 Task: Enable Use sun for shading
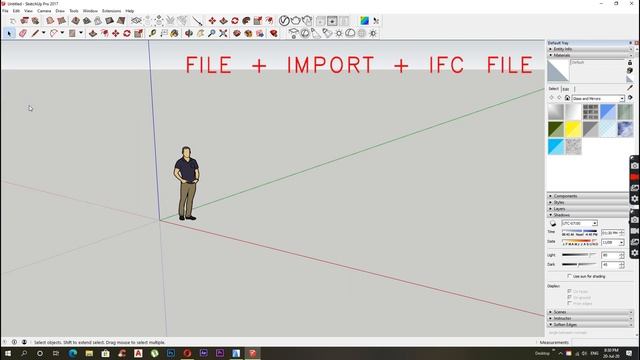tap(569, 276)
